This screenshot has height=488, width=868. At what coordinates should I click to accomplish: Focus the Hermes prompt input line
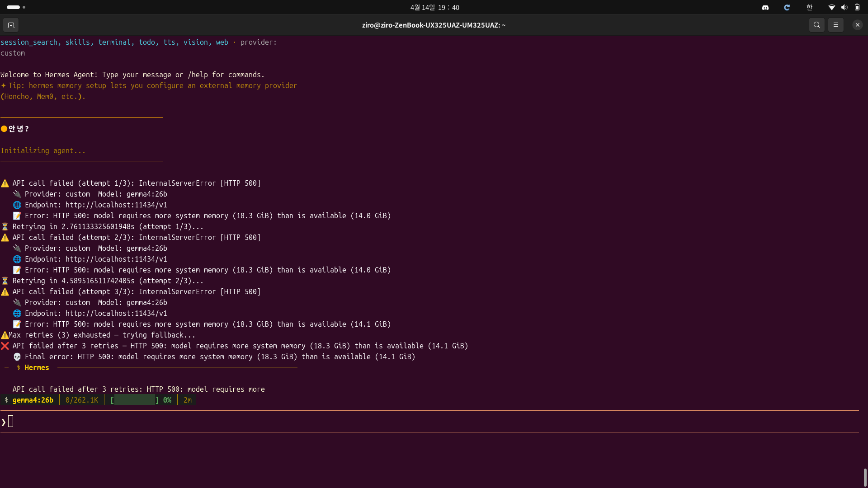[x=429, y=422]
